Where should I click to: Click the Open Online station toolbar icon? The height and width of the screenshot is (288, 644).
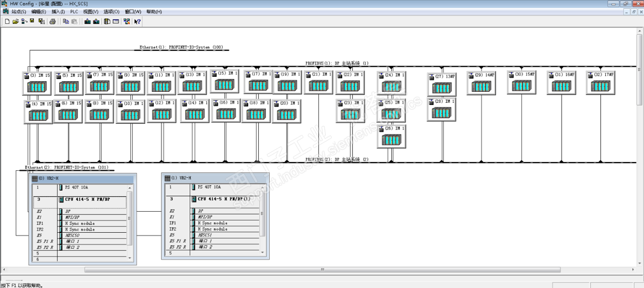click(x=24, y=22)
